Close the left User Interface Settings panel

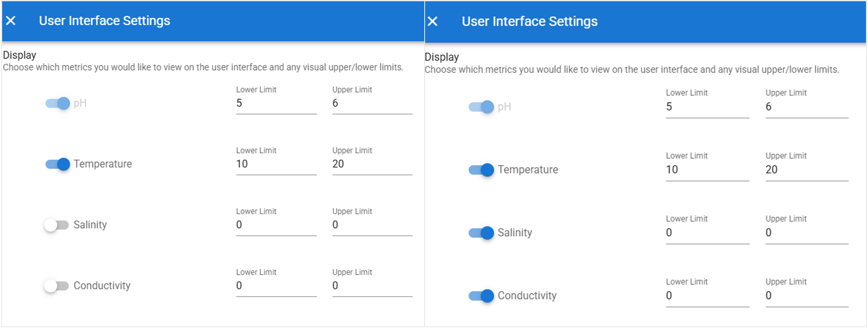(x=11, y=21)
